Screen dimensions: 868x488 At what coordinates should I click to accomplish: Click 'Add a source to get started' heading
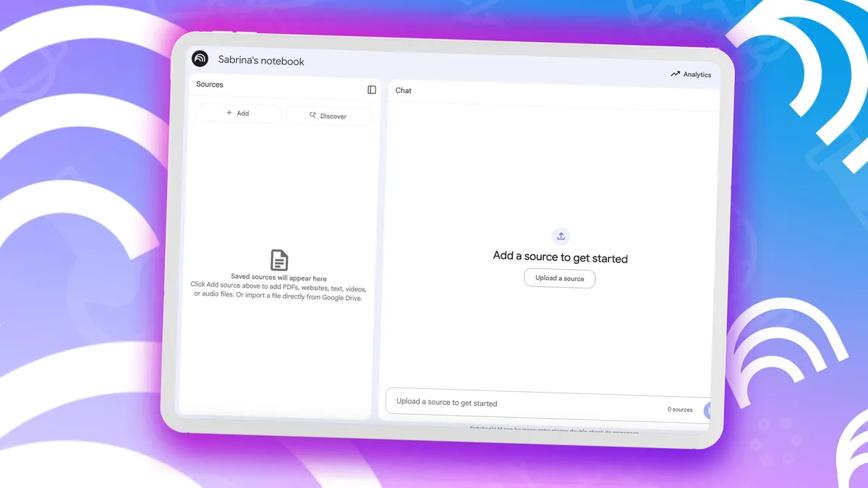tap(560, 257)
